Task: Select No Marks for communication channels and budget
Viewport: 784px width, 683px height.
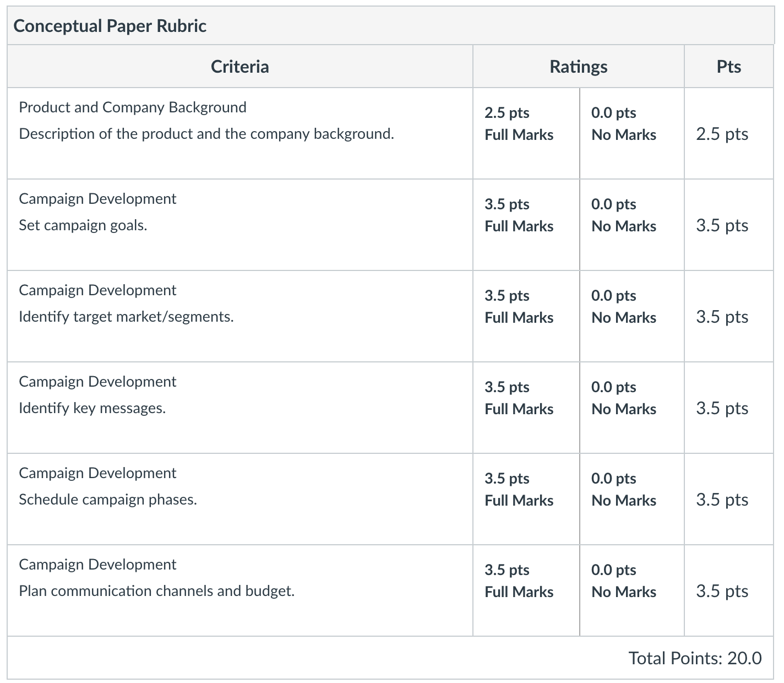Action: [632, 590]
